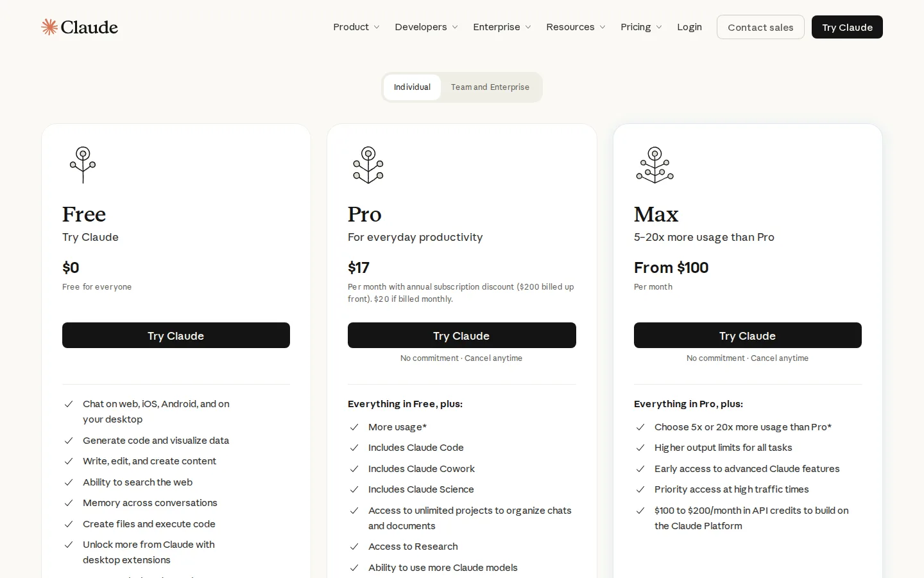This screenshot has width=924, height=578.
Task: Click "No commitment · Cancel anytime" under Pro
Action: 461,358
